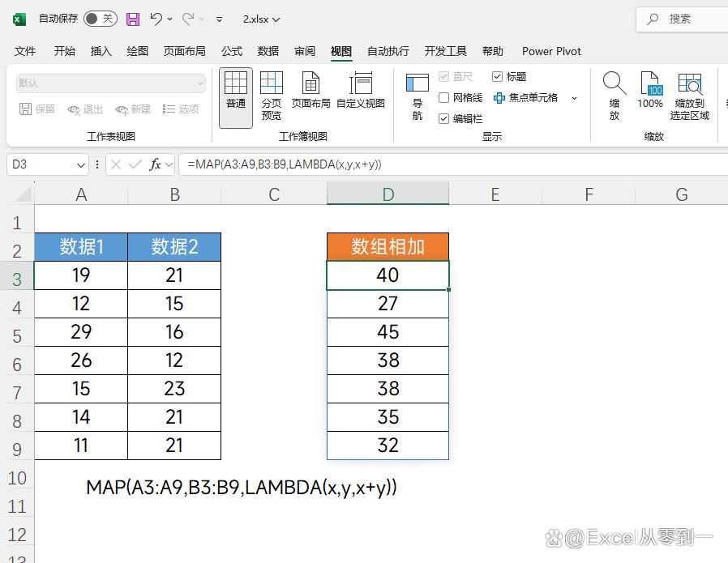The width and height of the screenshot is (728, 563).
Task: Click 缩放到选定区域 zoom to selection
Action: point(690,96)
